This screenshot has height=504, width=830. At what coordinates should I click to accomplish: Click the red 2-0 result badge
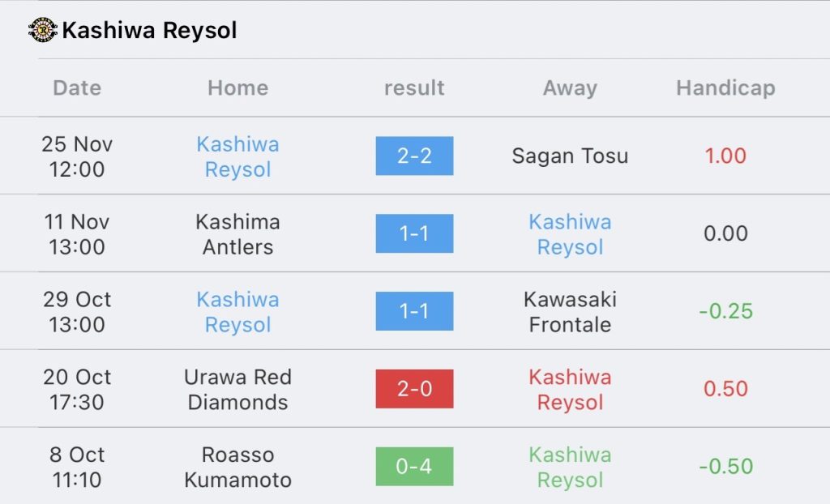point(414,389)
